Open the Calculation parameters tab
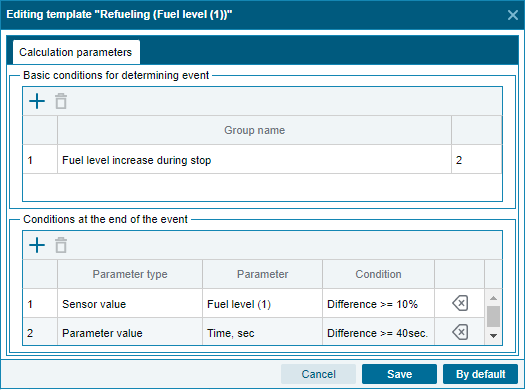 pos(76,52)
